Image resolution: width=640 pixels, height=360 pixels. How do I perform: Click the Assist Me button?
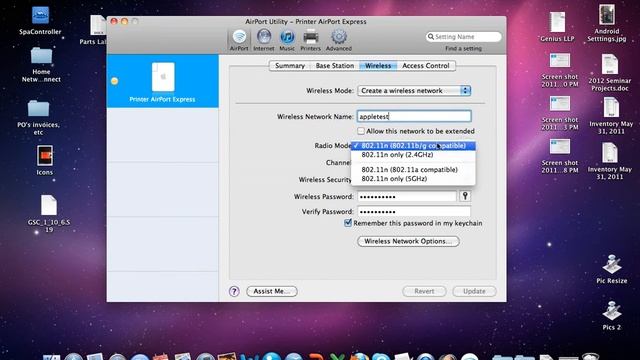(272, 291)
